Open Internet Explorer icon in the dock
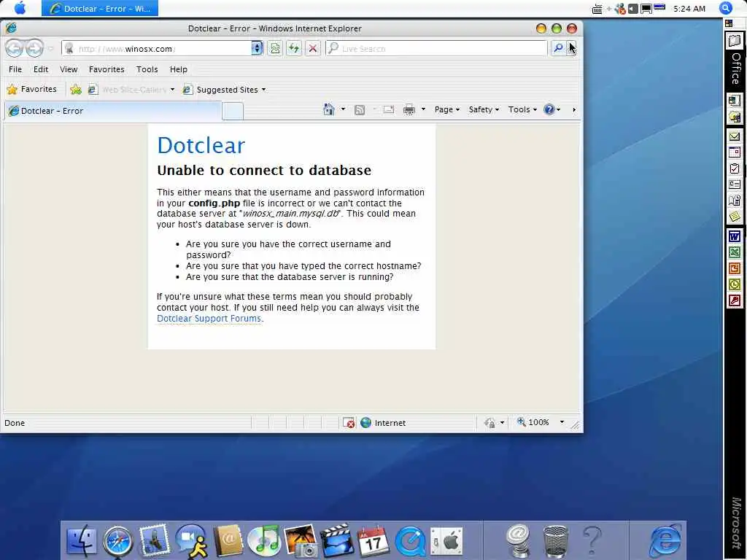The image size is (747, 560). click(665, 540)
